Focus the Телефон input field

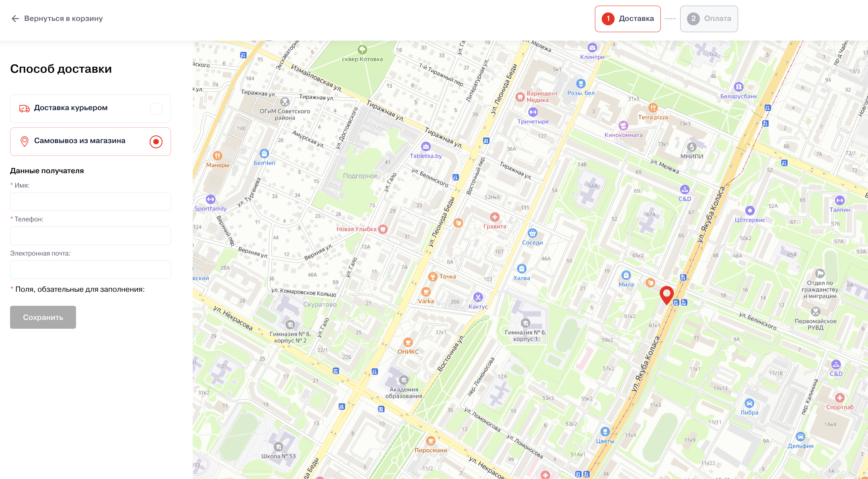(x=91, y=235)
